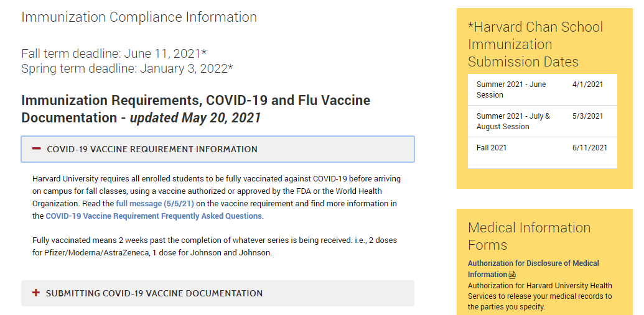Expand the Submitting COVID-19 Vaccine Documentation section

click(154, 293)
